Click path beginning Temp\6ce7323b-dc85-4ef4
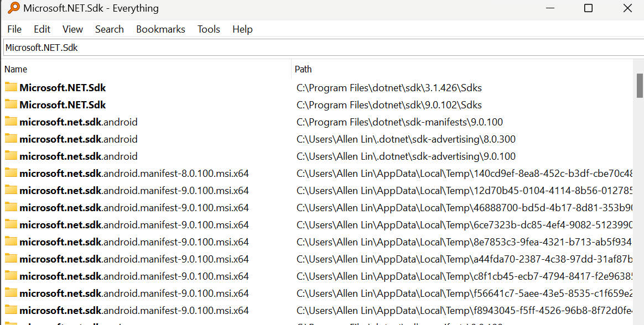The width and height of the screenshot is (644, 325). click(x=464, y=225)
